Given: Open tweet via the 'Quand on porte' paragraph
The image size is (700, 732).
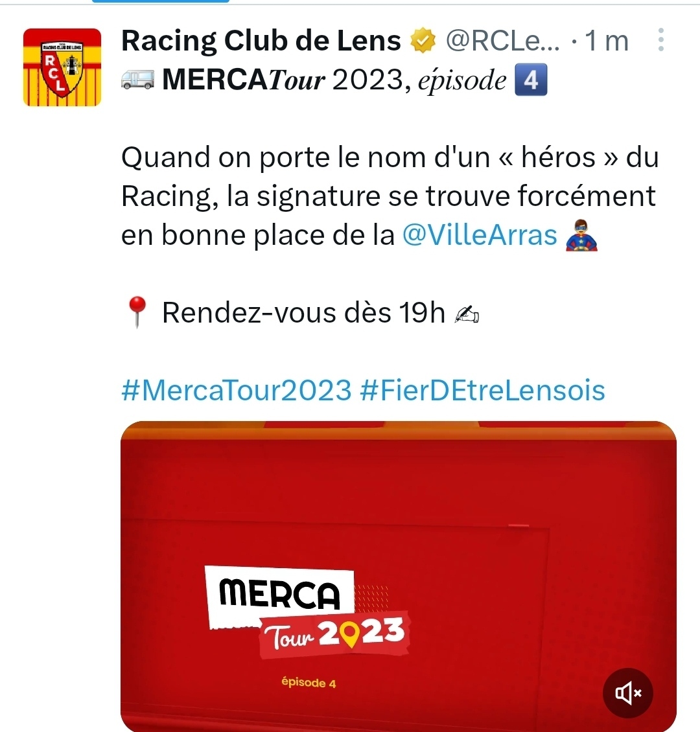Looking at the screenshot, I should tap(390, 196).
